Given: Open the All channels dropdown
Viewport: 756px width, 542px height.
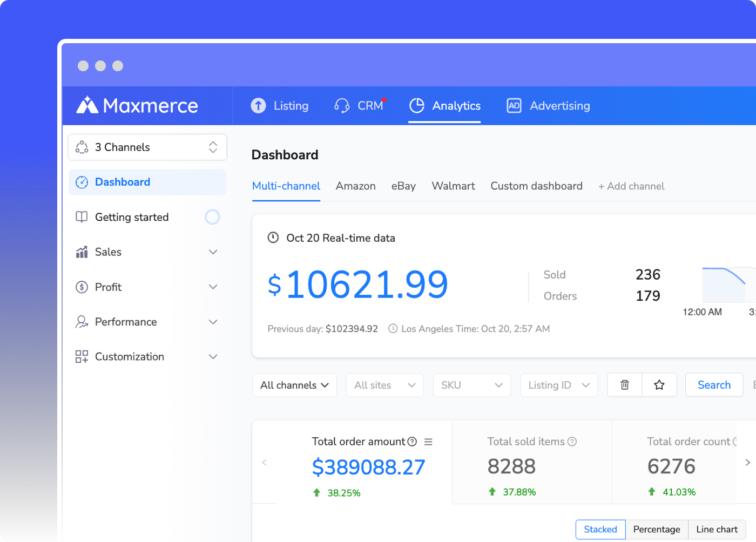Looking at the screenshot, I should pyautogui.click(x=294, y=385).
